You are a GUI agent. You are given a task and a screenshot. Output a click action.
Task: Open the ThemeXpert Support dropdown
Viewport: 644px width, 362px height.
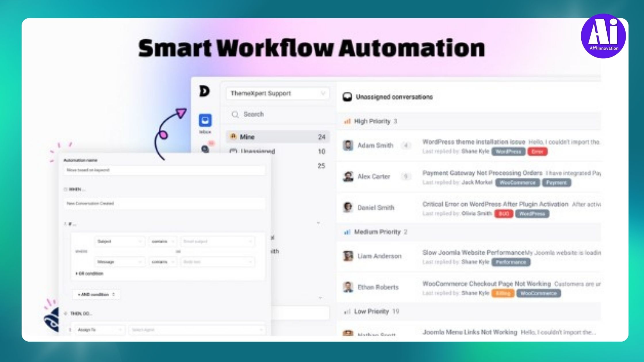tap(277, 94)
